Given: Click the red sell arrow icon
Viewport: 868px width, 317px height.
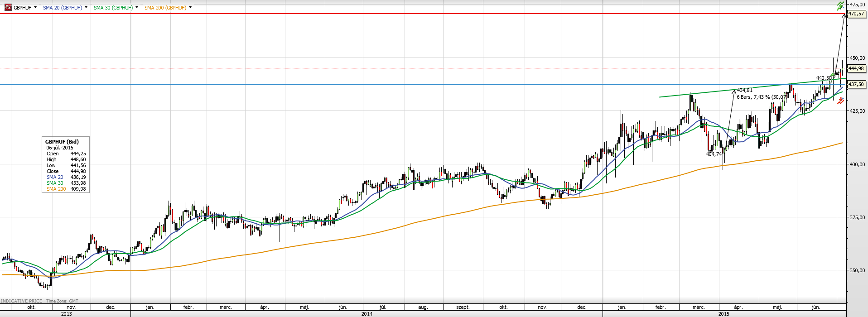Looking at the screenshot, I should [x=840, y=101].
